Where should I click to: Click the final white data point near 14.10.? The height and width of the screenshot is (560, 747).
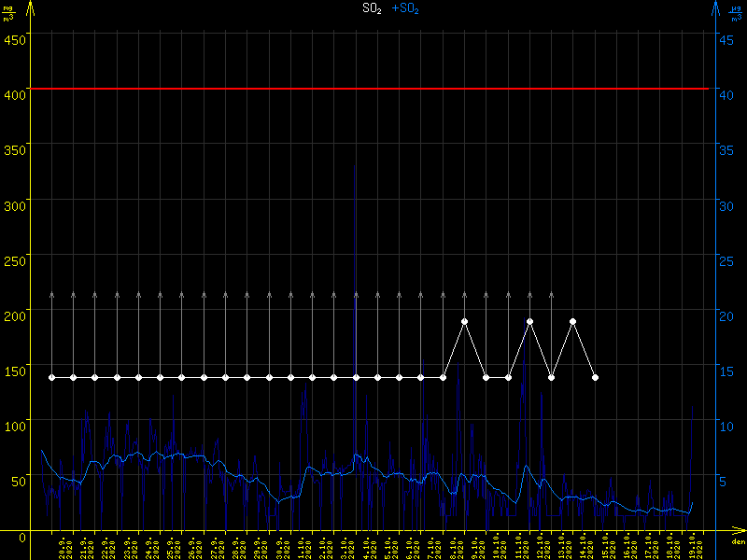pyautogui.click(x=595, y=377)
